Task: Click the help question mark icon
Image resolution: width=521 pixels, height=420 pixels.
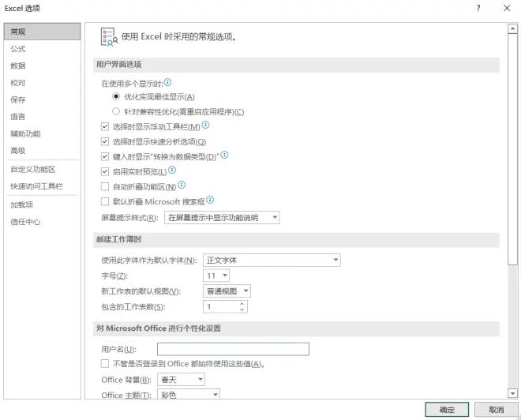Action: click(478, 8)
